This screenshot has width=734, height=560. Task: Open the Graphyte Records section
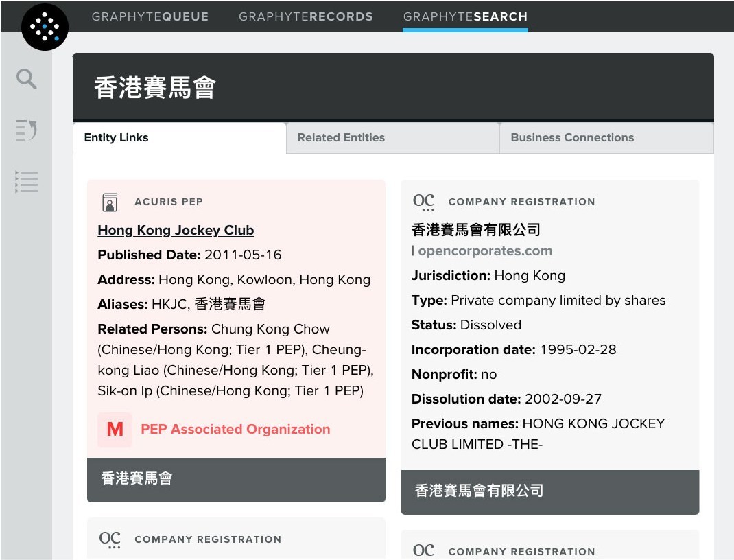pos(306,16)
